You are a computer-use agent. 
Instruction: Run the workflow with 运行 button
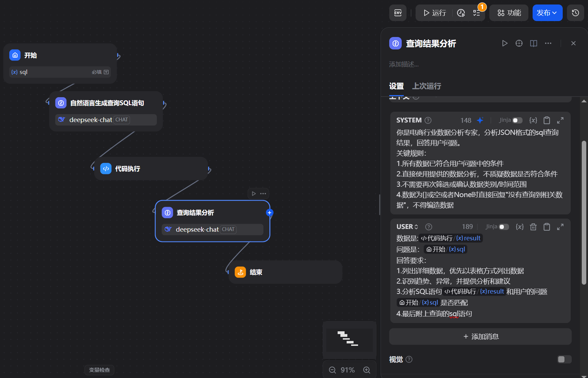tap(435, 13)
